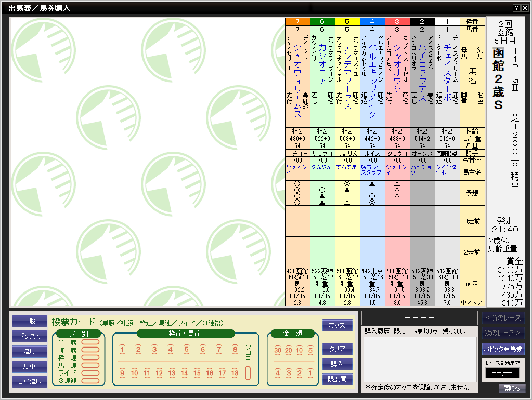Screen dimensions: 532x400
Task: Mark horse number 8 in 枠番・馬番
Action: click(235, 350)
